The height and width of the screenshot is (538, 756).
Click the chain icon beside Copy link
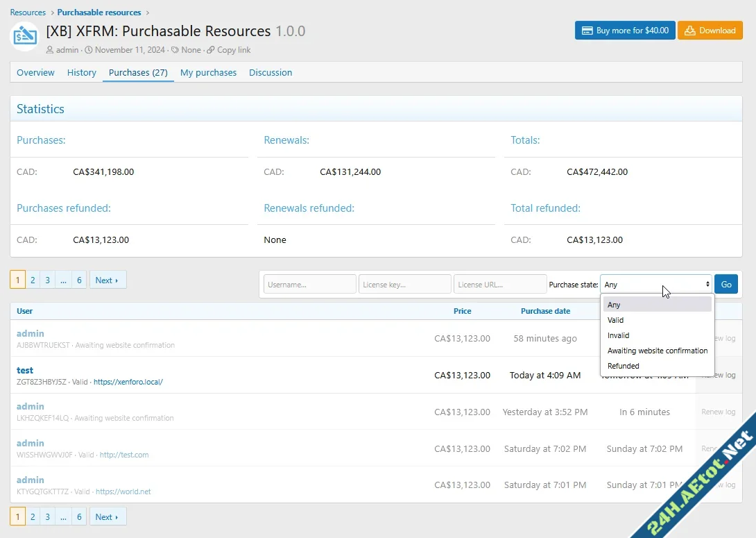point(211,49)
